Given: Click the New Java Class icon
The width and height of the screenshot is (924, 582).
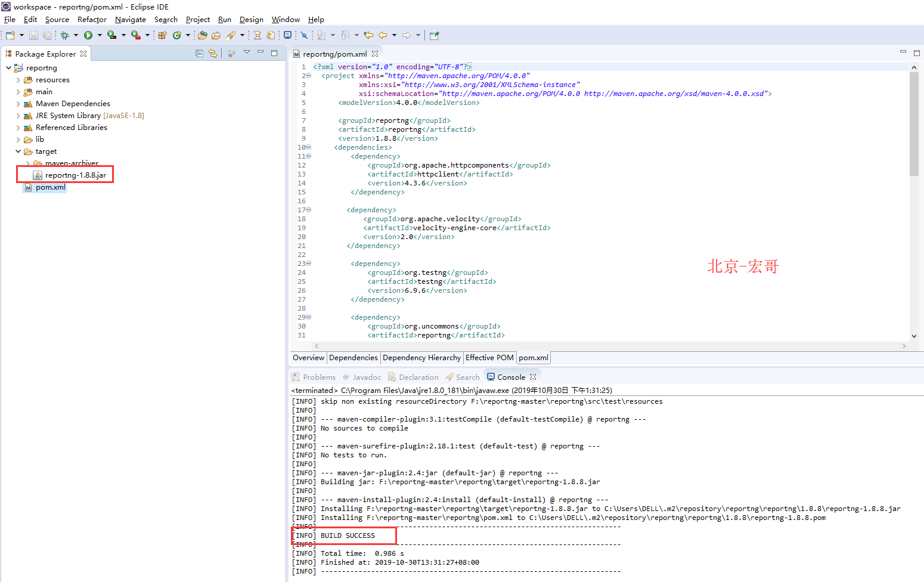Looking at the screenshot, I should point(177,35).
